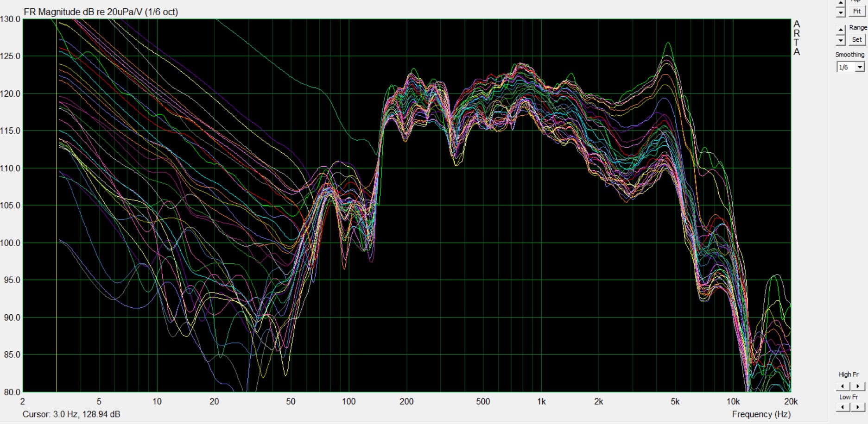Click Low Fr left arrow button
The image size is (868, 424).
(x=843, y=407)
